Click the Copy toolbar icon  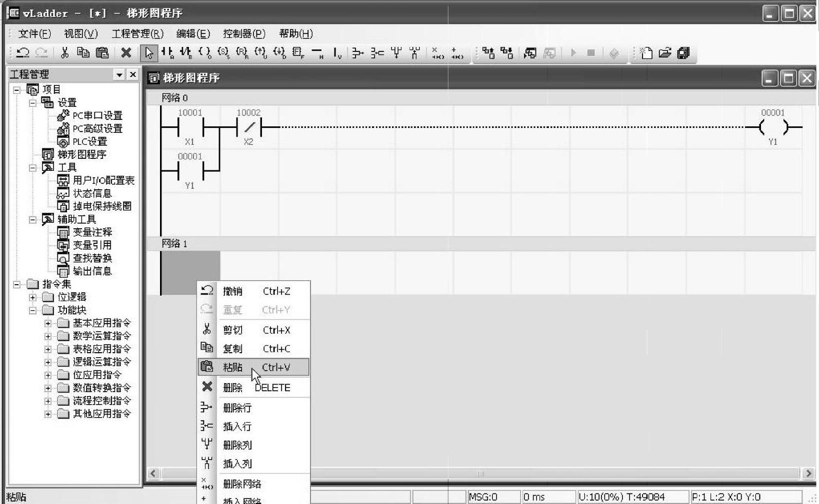[x=83, y=53]
